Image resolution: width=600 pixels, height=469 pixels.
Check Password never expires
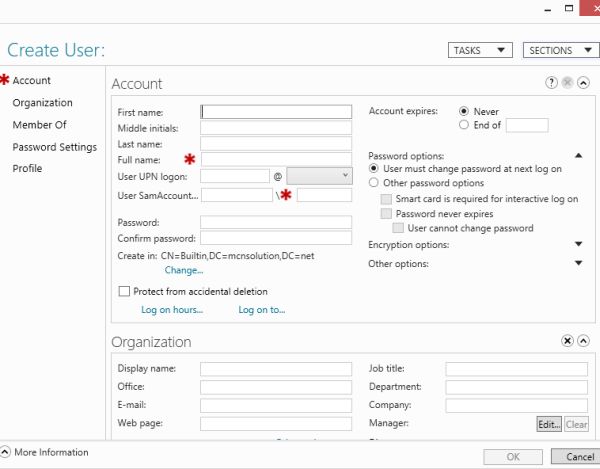tap(386, 213)
